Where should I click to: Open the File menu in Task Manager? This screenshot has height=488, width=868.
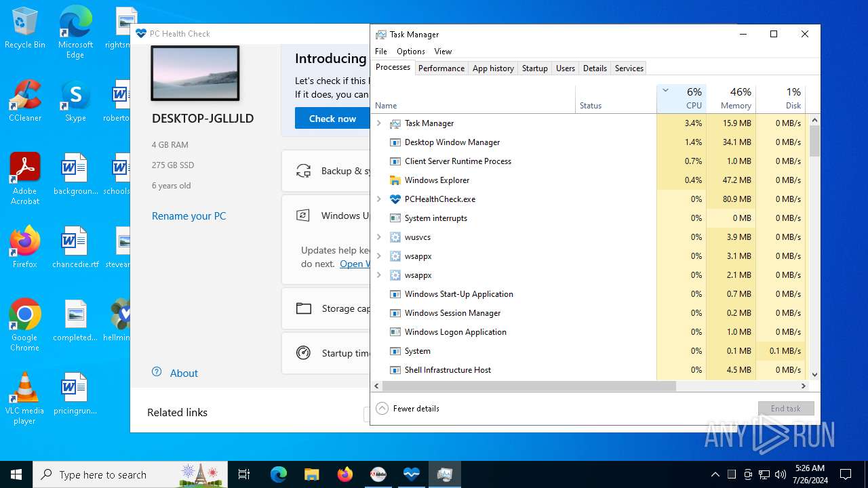coord(381,52)
